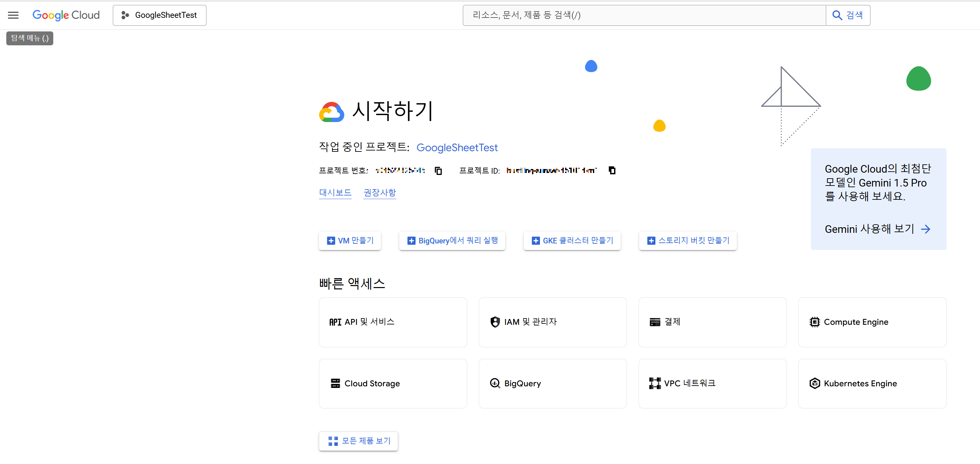
Task: Click the VPC network icon
Action: pyautogui.click(x=655, y=383)
